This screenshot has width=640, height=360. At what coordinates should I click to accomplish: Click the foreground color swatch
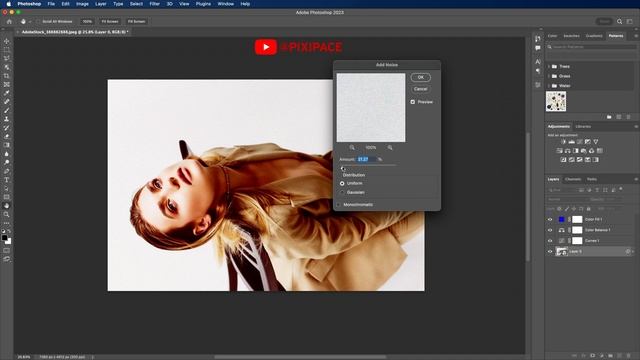click(4, 238)
